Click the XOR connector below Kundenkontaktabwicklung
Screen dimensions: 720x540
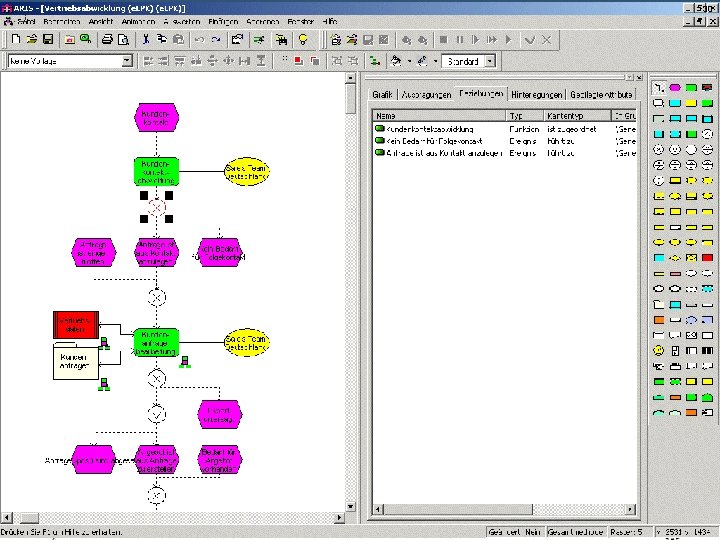pyautogui.click(x=156, y=208)
